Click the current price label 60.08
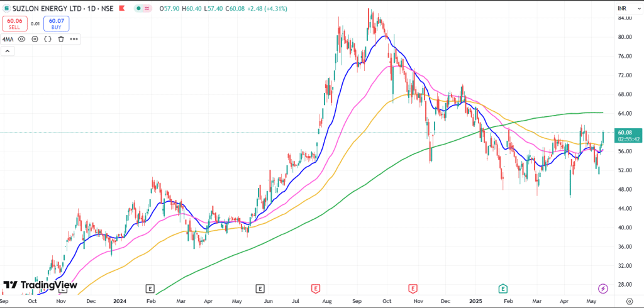This screenshot has width=644, height=308. tap(625, 132)
